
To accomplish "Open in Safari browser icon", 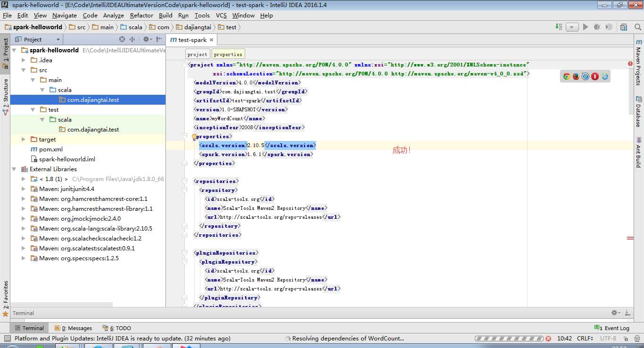I will tap(585, 76).
